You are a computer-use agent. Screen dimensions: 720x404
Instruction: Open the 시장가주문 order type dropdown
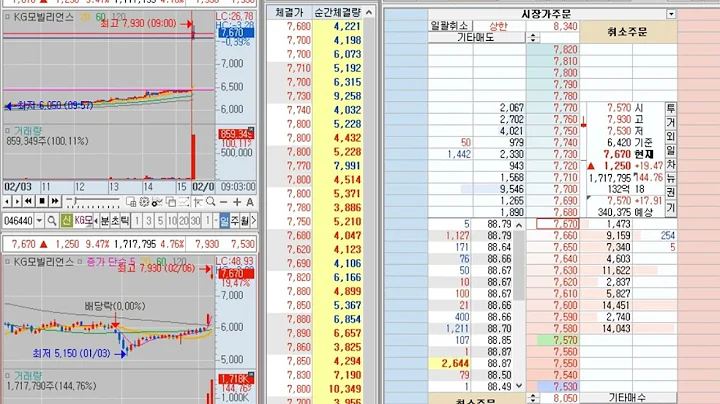pyautogui.click(x=671, y=14)
